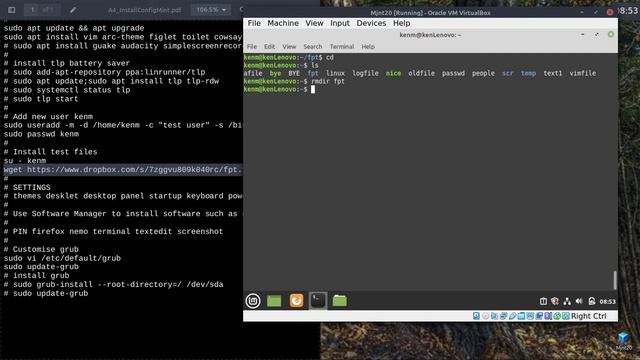Open the terminal's File menu

tap(252, 47)
